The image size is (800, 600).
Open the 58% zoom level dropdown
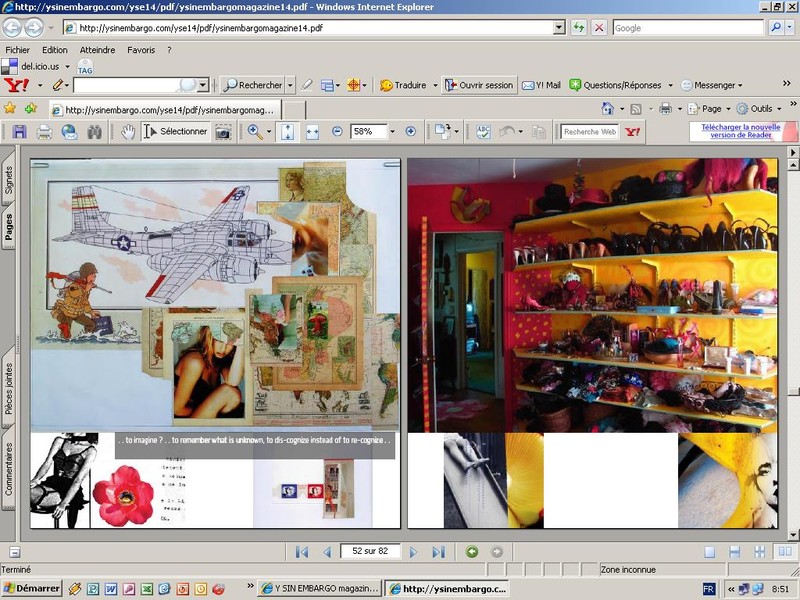coord(391,132)
